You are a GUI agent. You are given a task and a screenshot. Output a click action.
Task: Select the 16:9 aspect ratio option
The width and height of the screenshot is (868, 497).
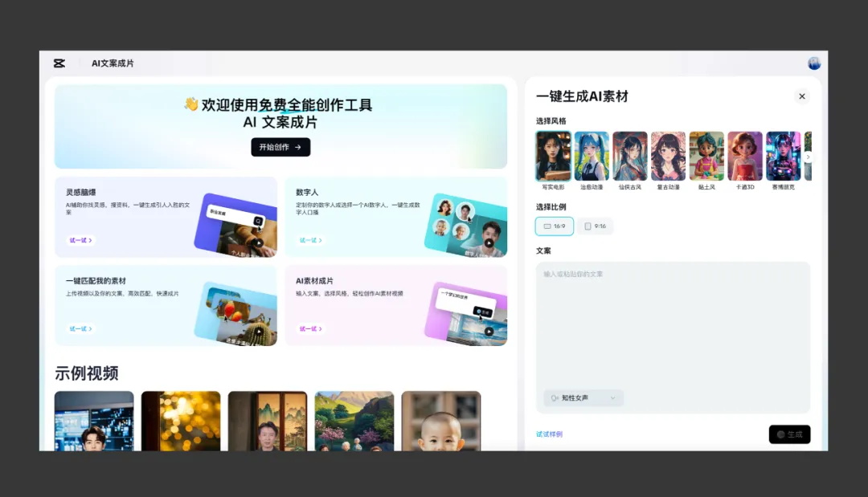tap(554, 226)
